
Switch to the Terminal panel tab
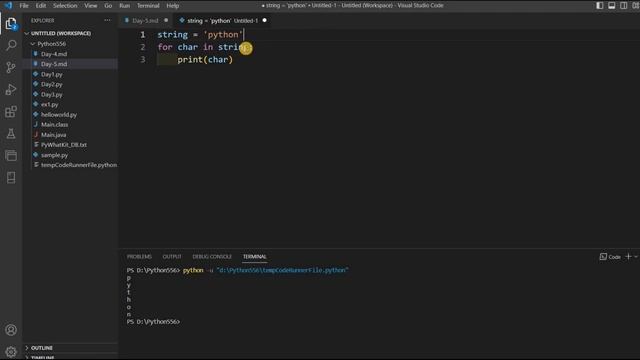[x=255, y=257]
